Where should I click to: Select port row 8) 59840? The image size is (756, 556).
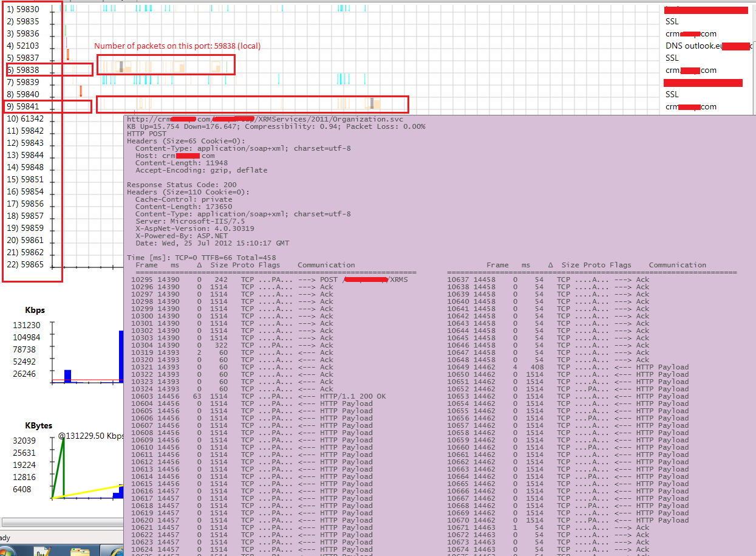23,94
